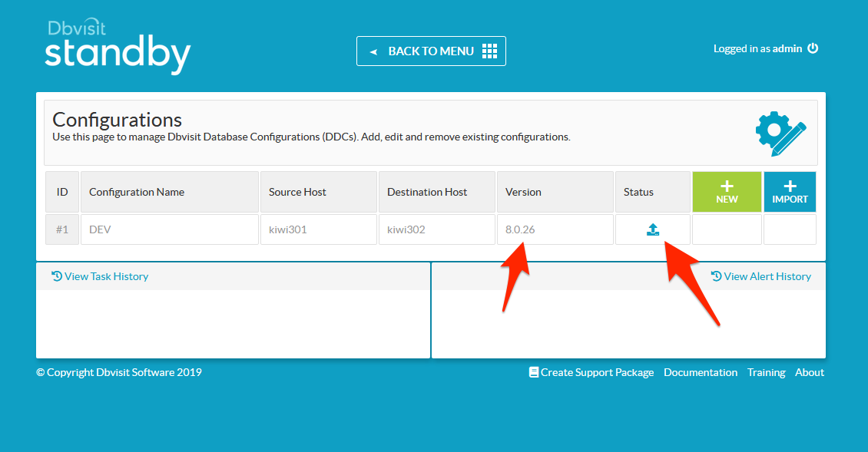Click the 8.0.26 version cell
This screenshot has width=868, height=452.
pyautogui.click(x=555, y=229)
